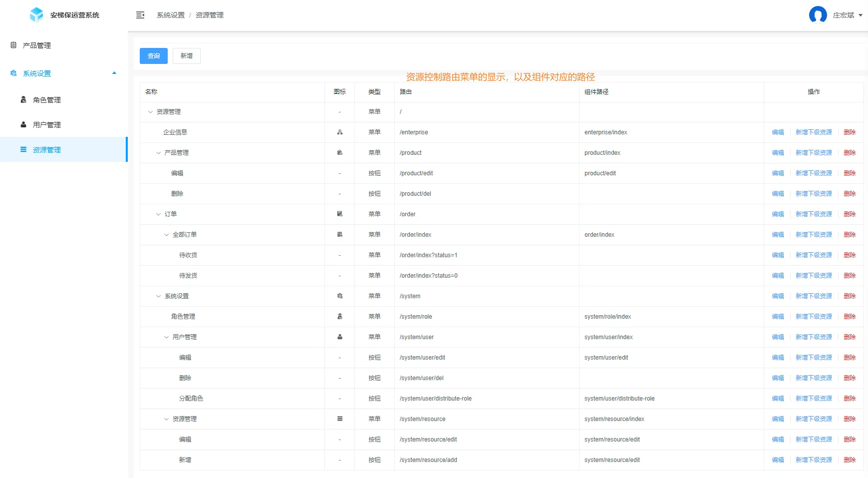
Task: Select 用户管理 in the sidebar
Action: pos(47,125)
